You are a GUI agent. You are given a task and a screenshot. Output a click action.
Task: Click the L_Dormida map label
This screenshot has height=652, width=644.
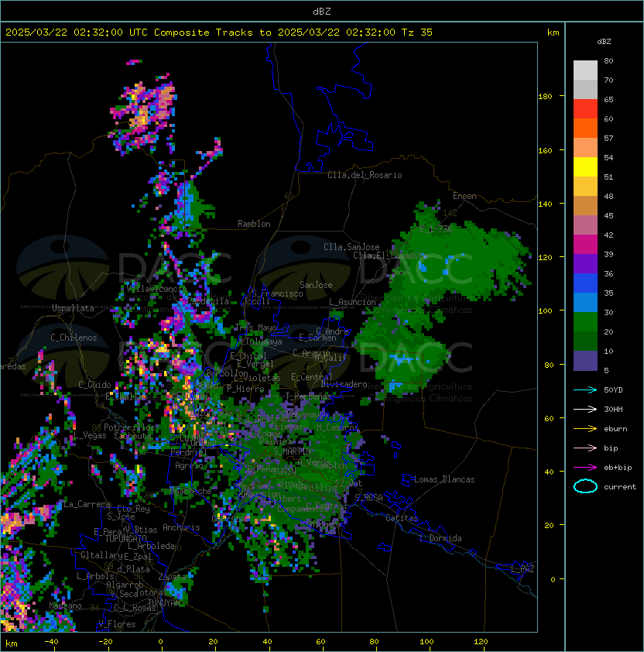440,538
